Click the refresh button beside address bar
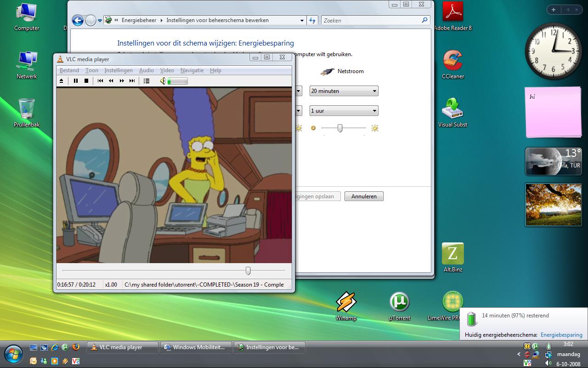 click(x=312, y=20)
